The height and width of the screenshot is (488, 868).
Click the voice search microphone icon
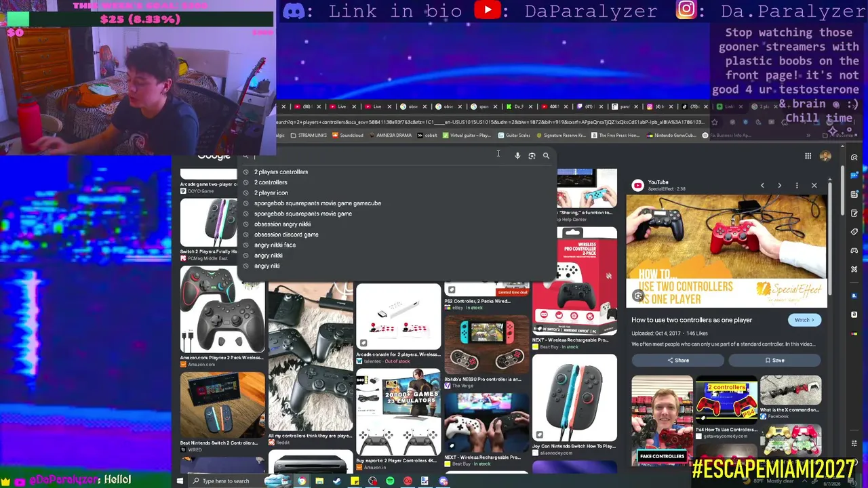pyautogui.click(x=517, y=156)
